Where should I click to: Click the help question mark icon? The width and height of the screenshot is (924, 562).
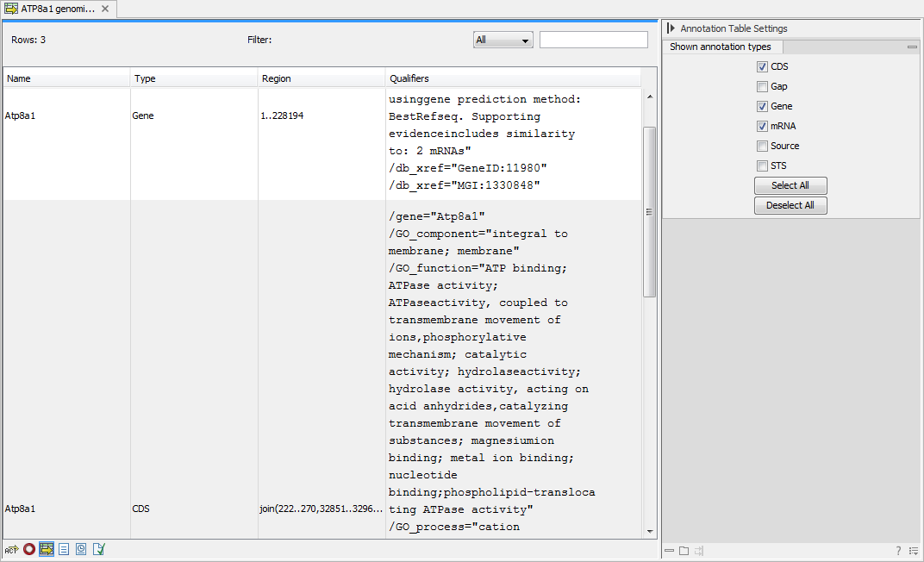point(898,551)
